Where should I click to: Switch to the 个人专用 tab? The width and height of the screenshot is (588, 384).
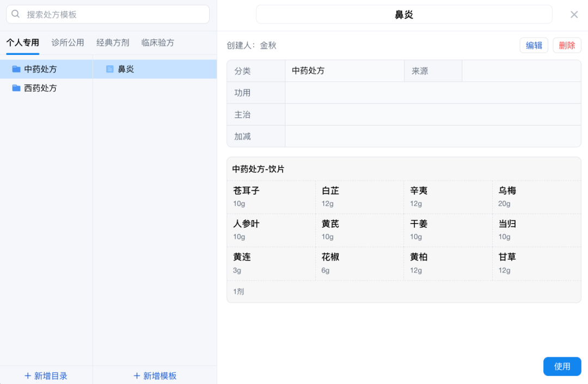click(23, 42)
